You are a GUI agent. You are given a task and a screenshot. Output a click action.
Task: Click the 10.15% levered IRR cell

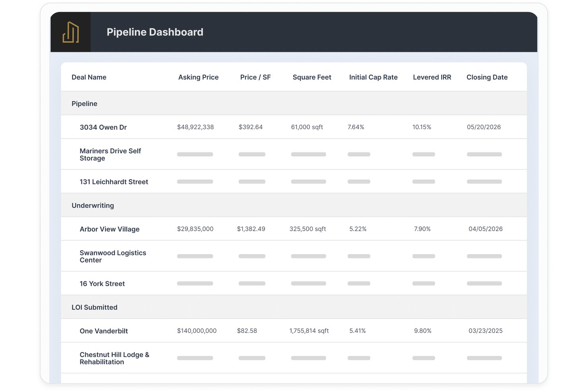click(x=422, y=127)
